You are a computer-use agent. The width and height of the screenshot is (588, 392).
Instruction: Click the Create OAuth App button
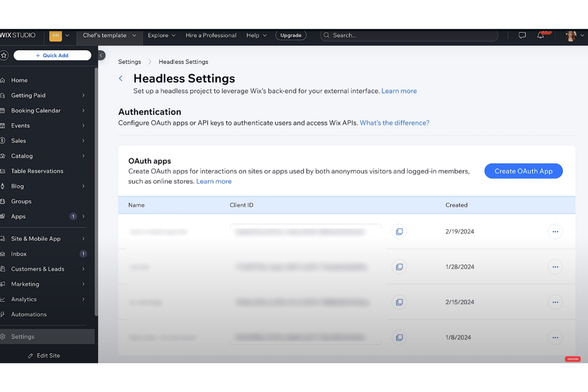[x=523, y=171]
